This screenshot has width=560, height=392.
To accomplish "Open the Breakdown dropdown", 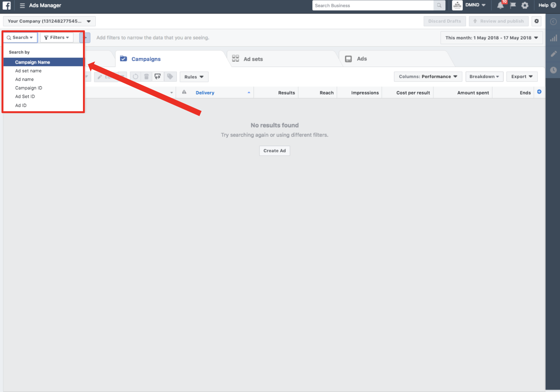I will [x=484, y=77].
